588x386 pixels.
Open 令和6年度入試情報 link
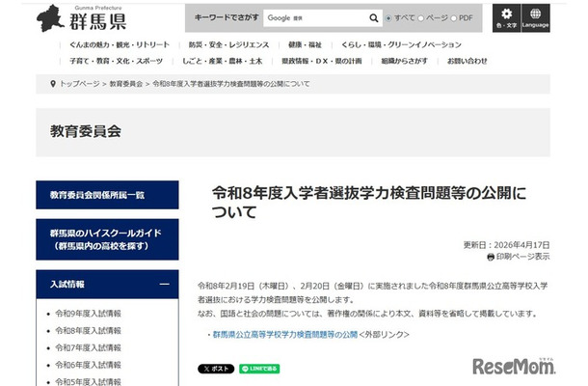point(88,365)
